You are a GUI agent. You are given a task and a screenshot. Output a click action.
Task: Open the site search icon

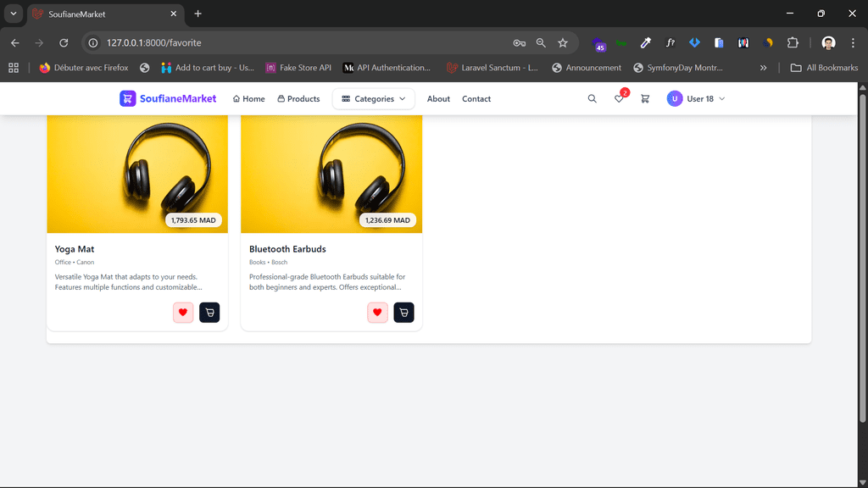(592, 98)
